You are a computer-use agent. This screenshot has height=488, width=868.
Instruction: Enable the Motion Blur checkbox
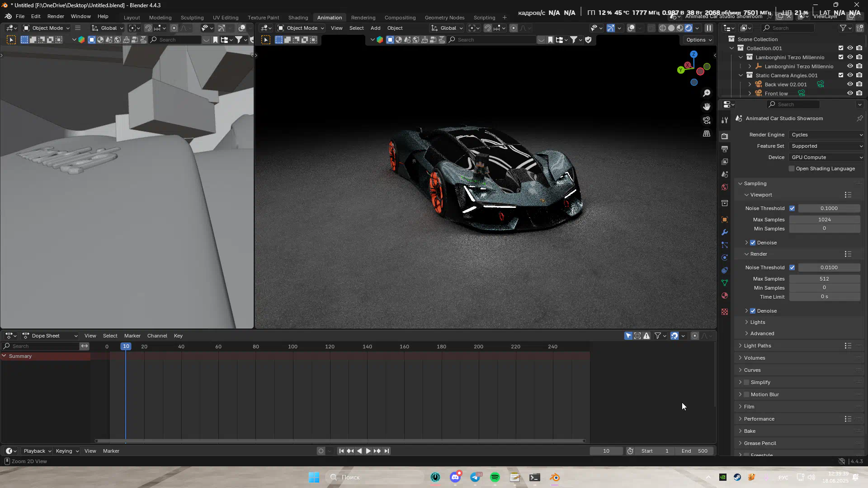click(x=746, y=394)
